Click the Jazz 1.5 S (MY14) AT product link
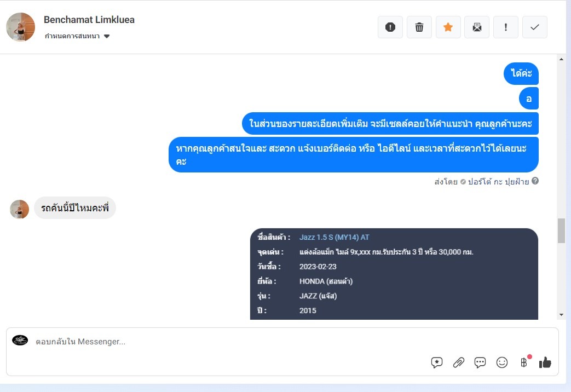571x392 pixels. [x=334, y=237]
